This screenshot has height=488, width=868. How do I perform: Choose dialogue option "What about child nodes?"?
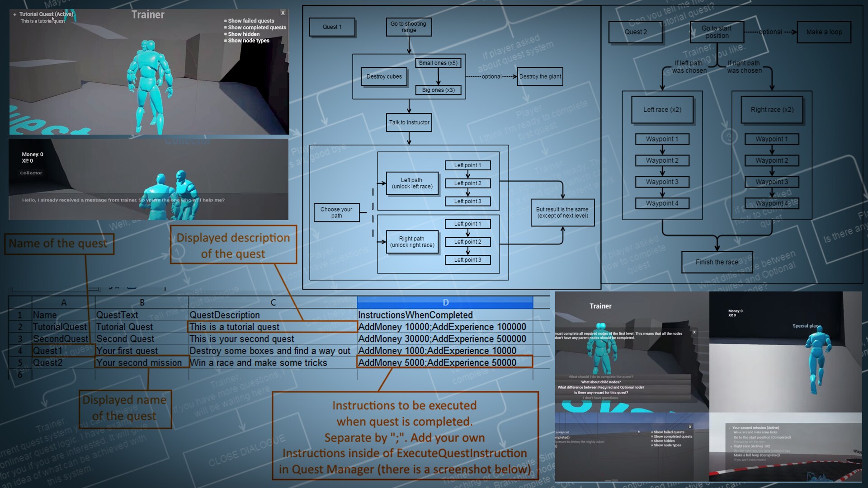[x=601, y=382]
